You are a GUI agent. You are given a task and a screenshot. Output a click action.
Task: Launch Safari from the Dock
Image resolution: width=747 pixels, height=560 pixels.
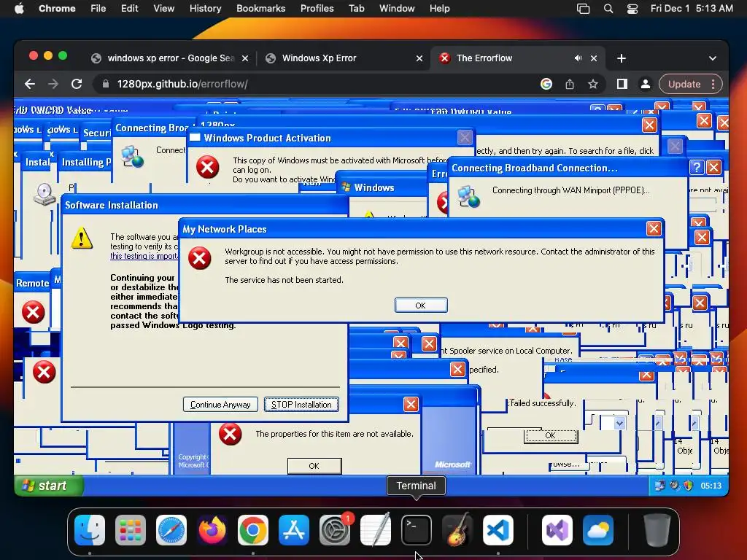(171, 530)
